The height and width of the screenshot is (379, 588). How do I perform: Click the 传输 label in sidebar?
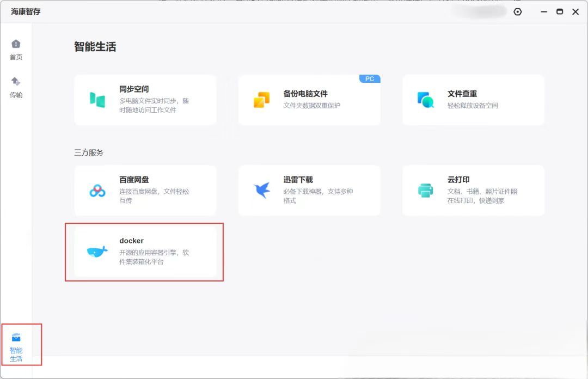tap(16, 95)
